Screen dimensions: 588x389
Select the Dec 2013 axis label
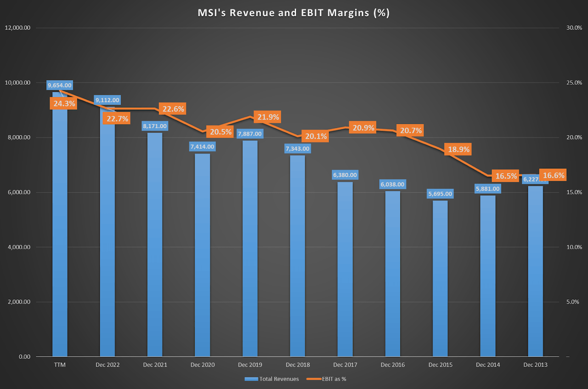[x=535, y=365]
